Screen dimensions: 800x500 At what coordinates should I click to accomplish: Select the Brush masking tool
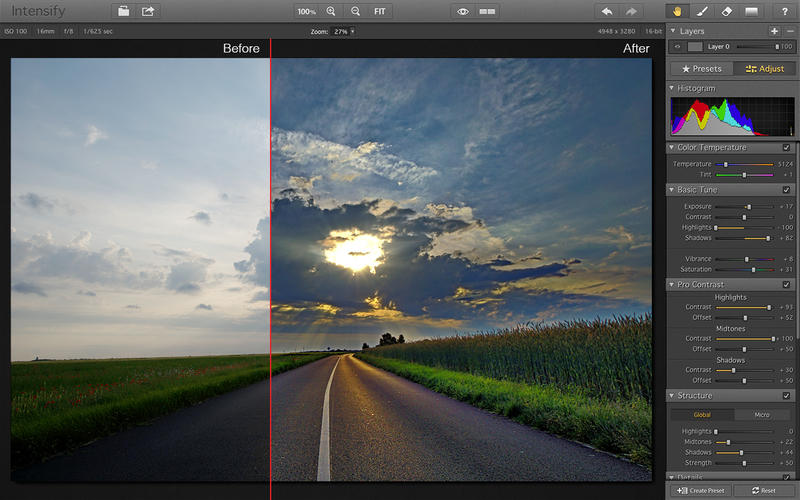tap(703, 11)
